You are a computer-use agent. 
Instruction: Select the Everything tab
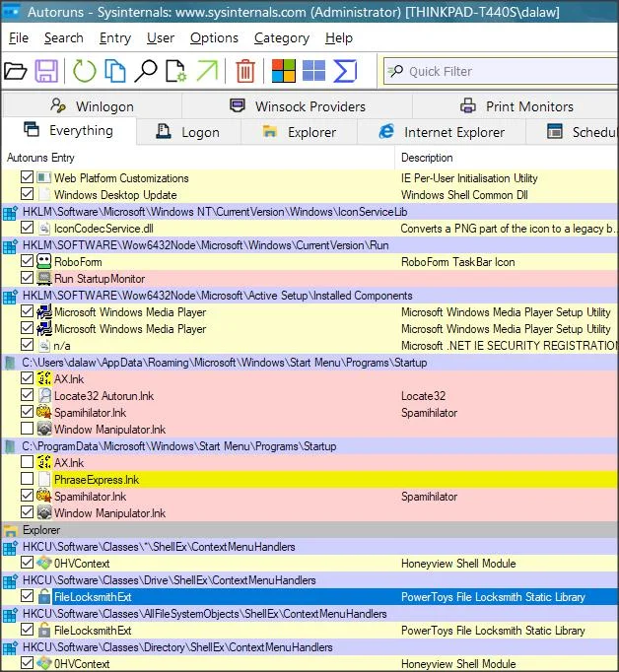pyautogui.click(x=69, y=131)
